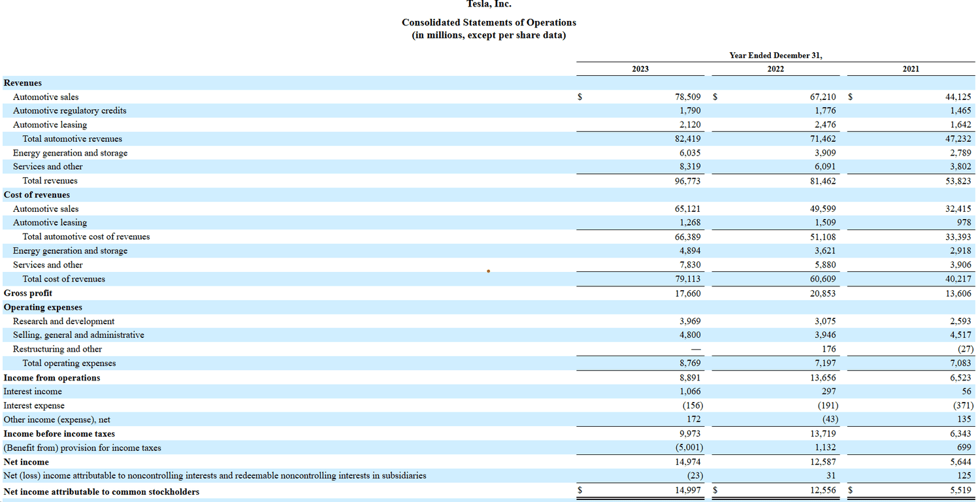This screenshot has width=980, height=502.
Task: Select 2023 Automotive sales revenue value 78,509
Action: [x=687, y=97]
